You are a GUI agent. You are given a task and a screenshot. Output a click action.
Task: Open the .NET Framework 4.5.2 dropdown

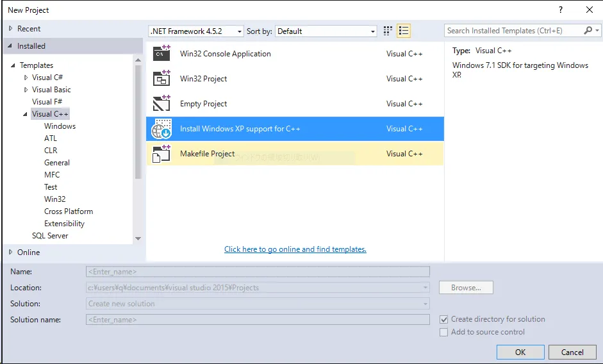click(195, 31)
